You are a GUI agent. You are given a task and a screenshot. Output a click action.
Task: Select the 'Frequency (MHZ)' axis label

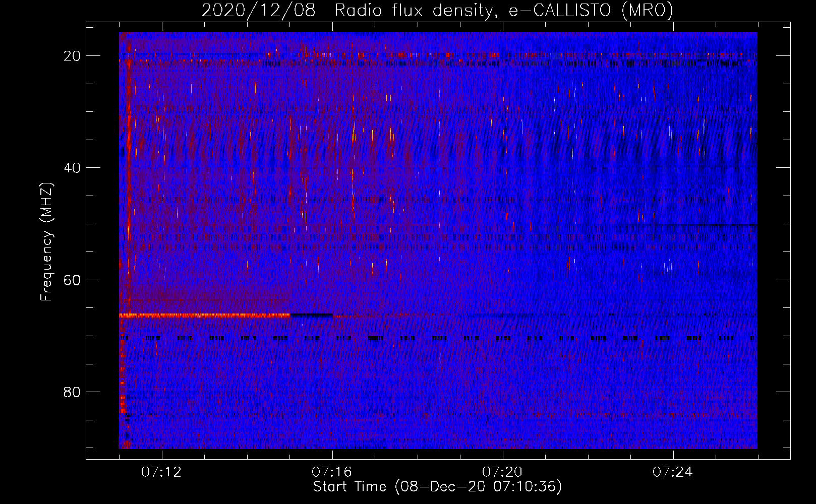point(46,242)
